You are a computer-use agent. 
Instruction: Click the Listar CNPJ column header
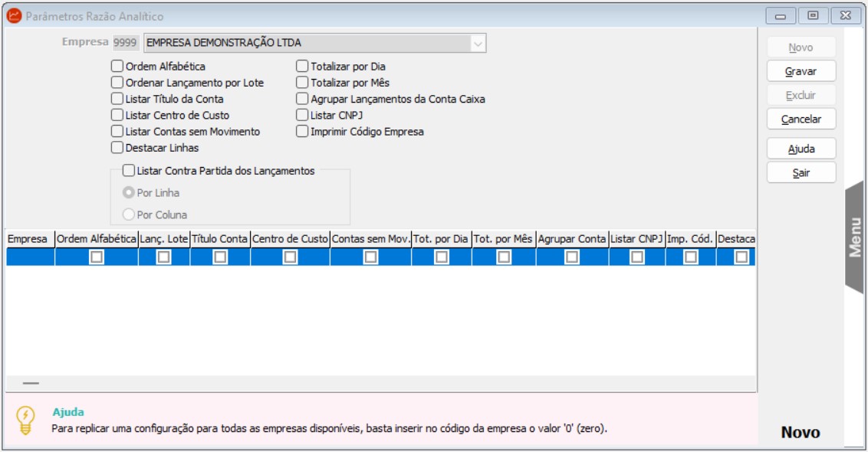[x=636, y=239]
